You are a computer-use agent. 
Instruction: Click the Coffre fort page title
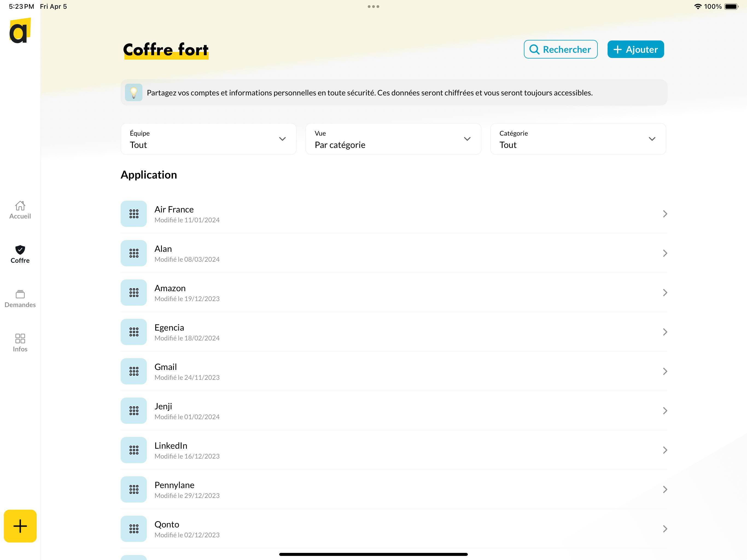(166, 50)
